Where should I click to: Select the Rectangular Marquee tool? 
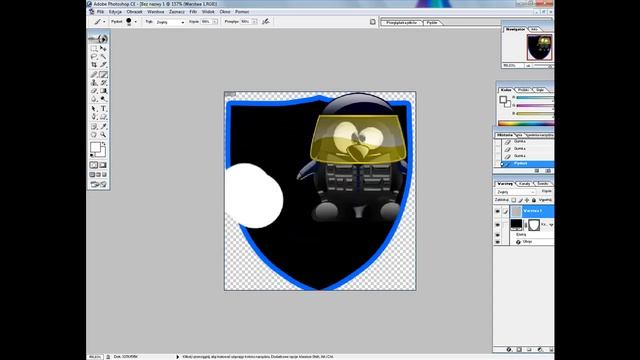click(94, 49)
